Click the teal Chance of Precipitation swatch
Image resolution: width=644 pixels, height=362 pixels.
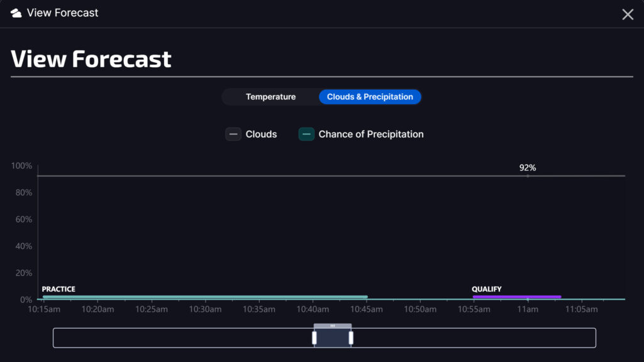[x=306, y=134]
